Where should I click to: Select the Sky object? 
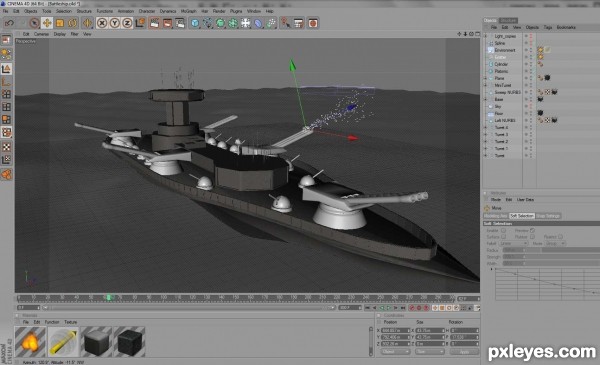(498, 106)
